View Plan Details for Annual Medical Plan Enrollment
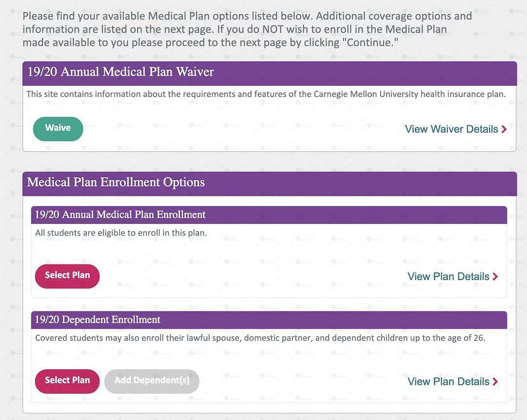This screenshot has height=420, width=527. click(452, 277)
